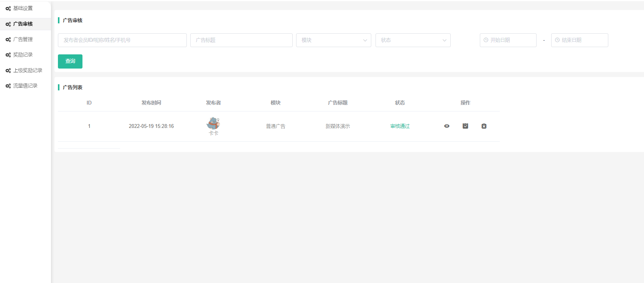Click the publisher avatar for 卡卡
The image size is (644, 283).
tap(213, 123)
